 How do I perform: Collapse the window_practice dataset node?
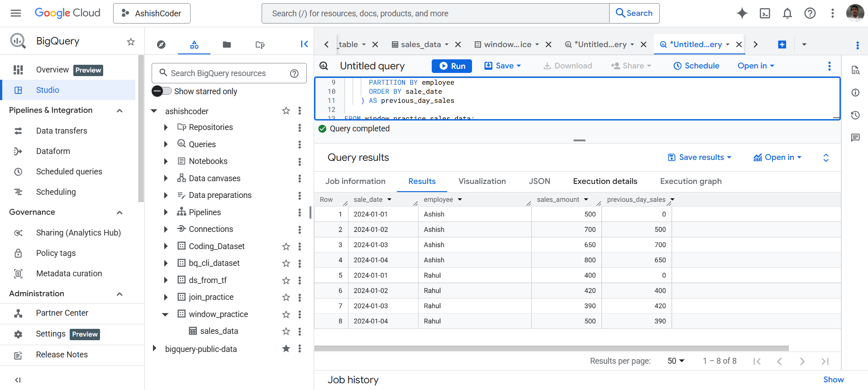[166, 314]
